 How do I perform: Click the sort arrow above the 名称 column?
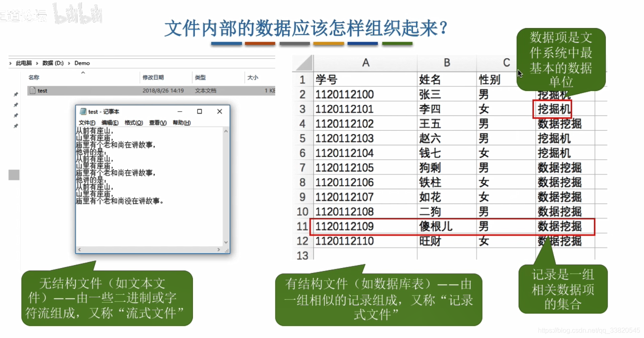(83, 73)
